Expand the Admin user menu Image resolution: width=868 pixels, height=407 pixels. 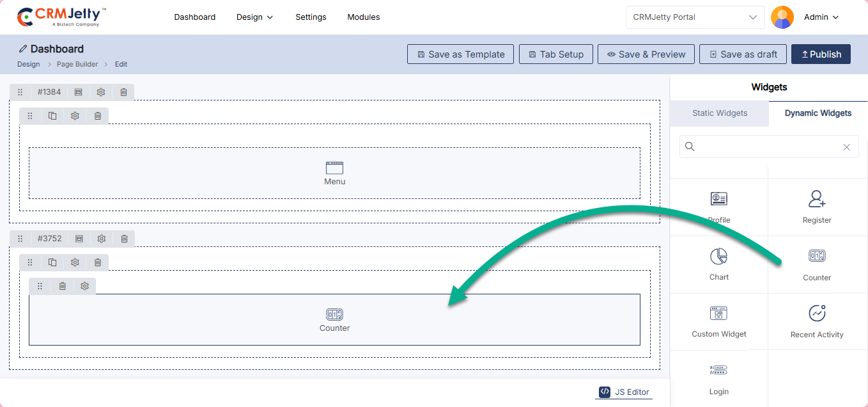[821, 17]
